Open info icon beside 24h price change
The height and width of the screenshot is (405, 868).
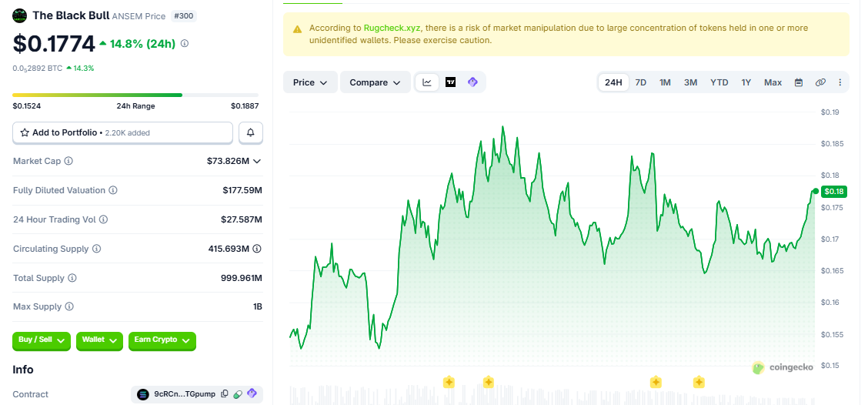point(185,43)
